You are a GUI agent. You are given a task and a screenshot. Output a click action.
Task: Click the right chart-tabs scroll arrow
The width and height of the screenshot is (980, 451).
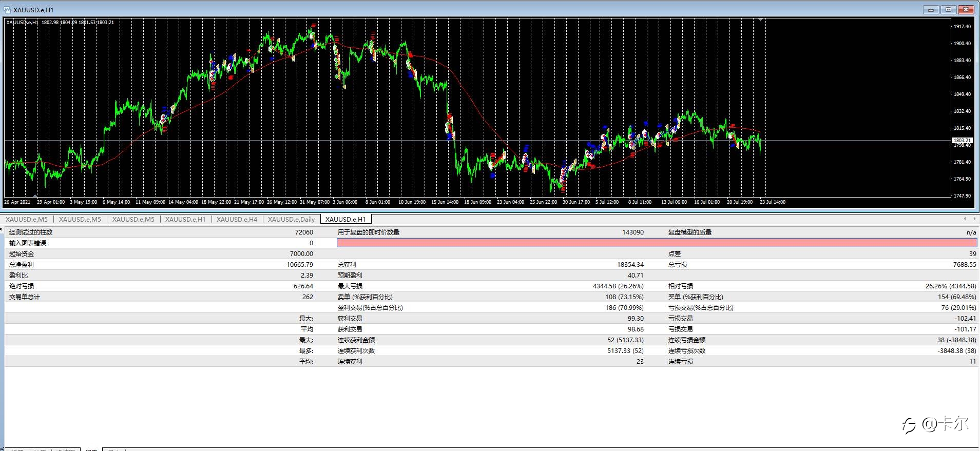pyautogui.click(x=974, y=219)
